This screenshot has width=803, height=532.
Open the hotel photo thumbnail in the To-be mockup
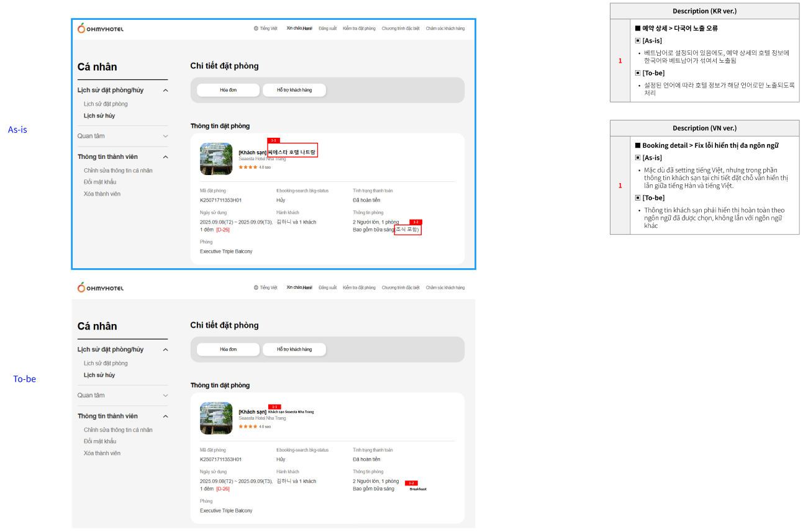[x=216, y=418]
